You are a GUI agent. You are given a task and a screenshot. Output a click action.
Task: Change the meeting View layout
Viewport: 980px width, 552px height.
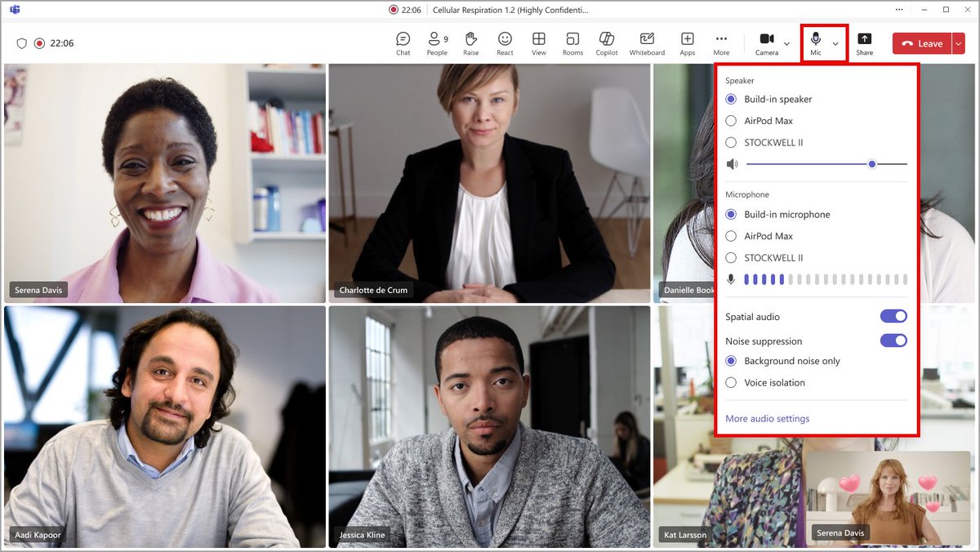pos(539,44)
